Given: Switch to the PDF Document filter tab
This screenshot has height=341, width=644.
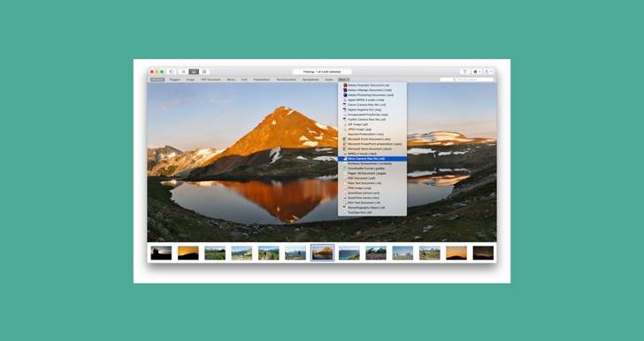Looking at the screenshot, I should [211, 80].
